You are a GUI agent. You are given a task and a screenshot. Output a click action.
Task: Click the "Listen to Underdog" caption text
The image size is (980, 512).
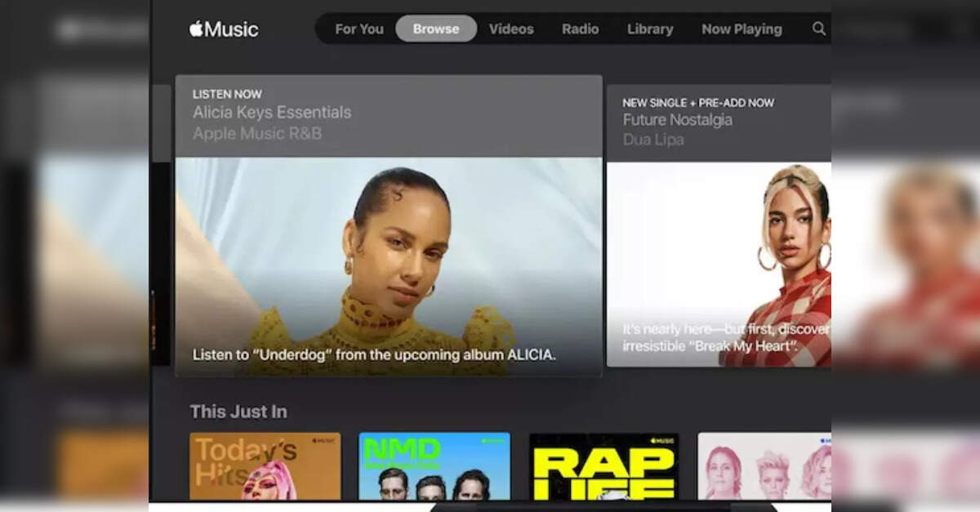point(374,354)
